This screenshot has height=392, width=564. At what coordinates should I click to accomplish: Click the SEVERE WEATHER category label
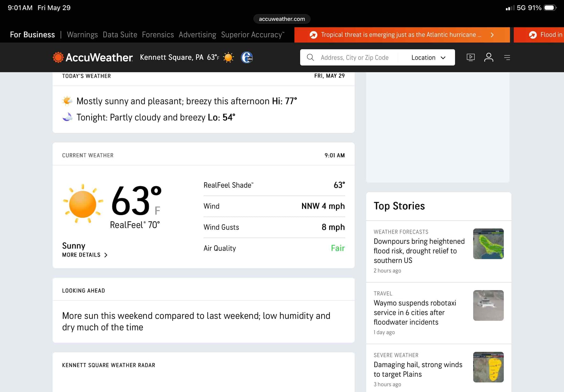[x=396, y=355]
